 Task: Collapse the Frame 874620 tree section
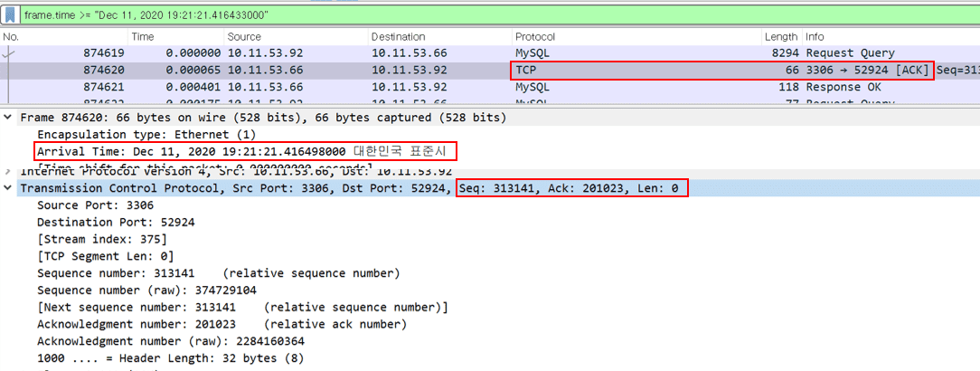8,118
